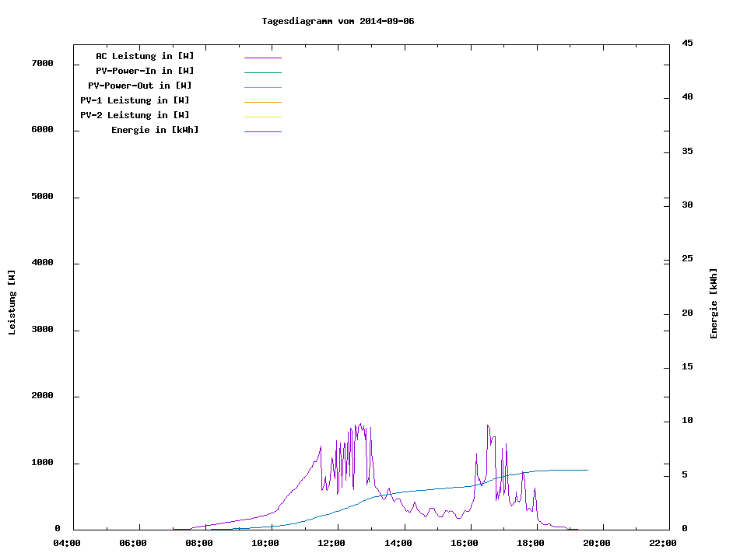Select the 'PV-1 Leistung in [W]' legend label

[x=135, y=100]
